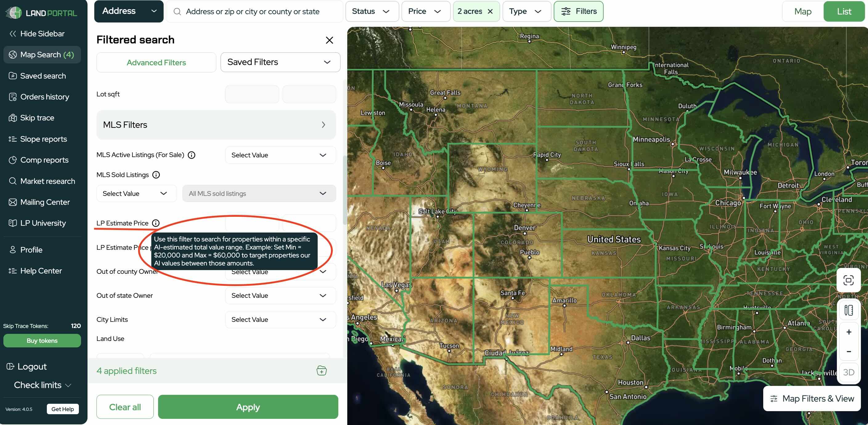Click the split view panel icon on map

coord(848,310)
